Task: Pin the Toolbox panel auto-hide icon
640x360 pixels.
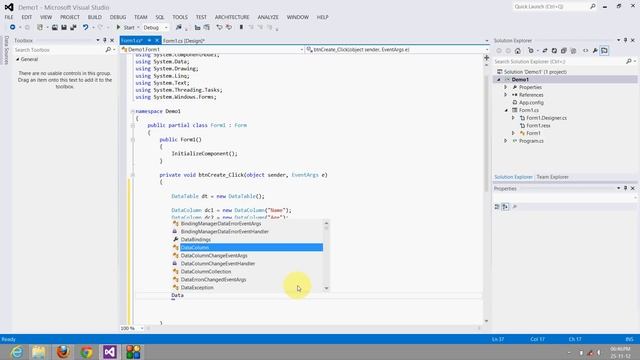Action: tap(104, 40)
